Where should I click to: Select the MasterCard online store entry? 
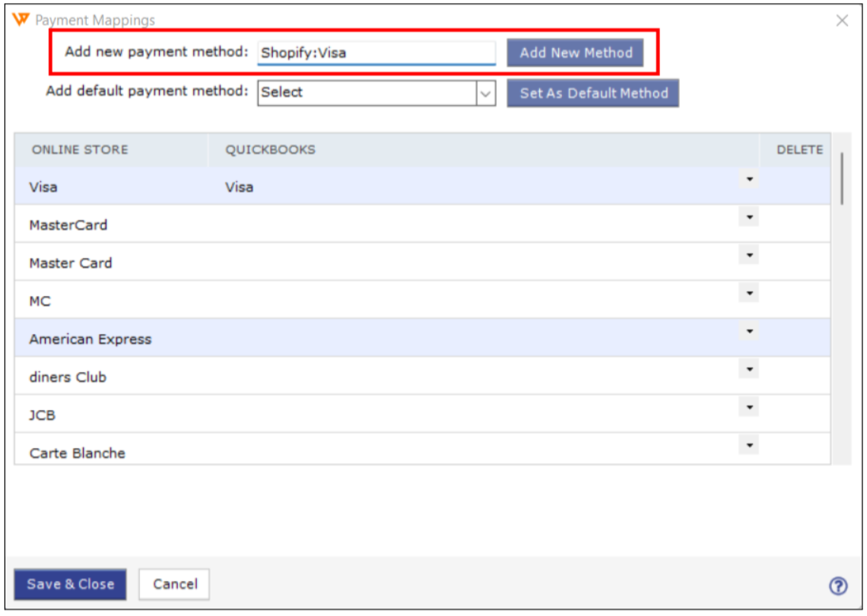point(68,225)
